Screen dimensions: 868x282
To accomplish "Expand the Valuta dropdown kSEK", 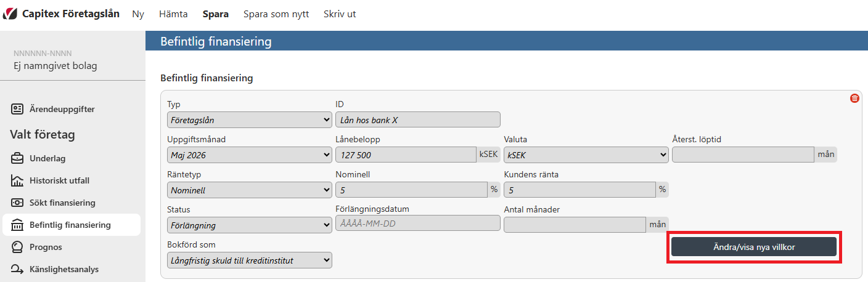I will 586,155.
